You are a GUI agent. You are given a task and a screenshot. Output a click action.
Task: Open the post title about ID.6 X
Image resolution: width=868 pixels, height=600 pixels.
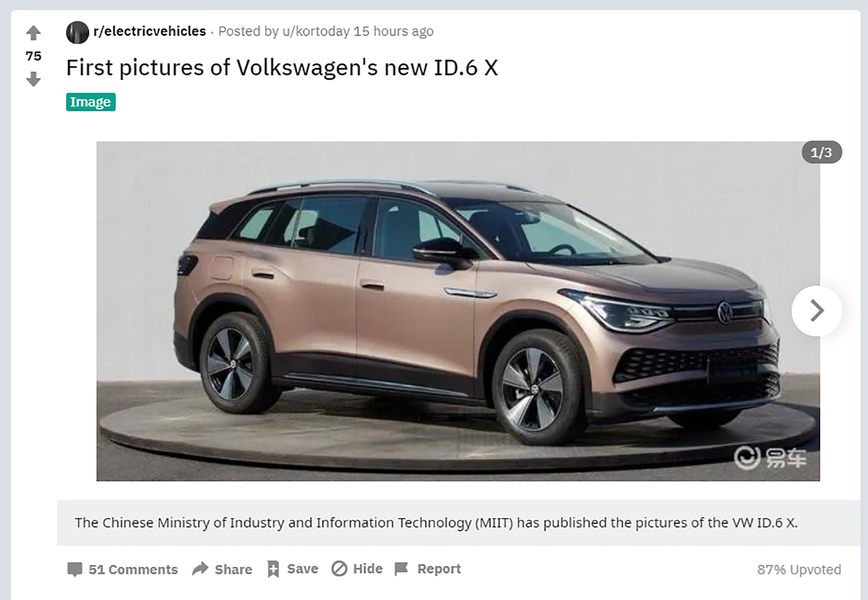click(x=282, y=68)
